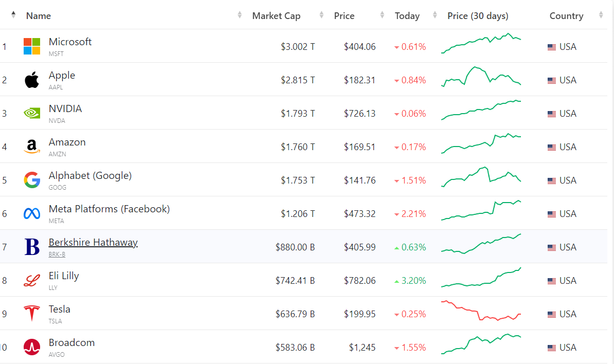Click the USA flag in Microsoft row
Screen dimensions: 614x364
tap(552, 47)
